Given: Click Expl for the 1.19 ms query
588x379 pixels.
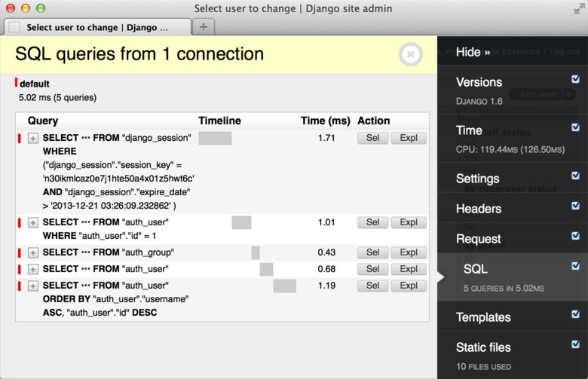Looking at the screenshot, I should [x=409, y=286].
